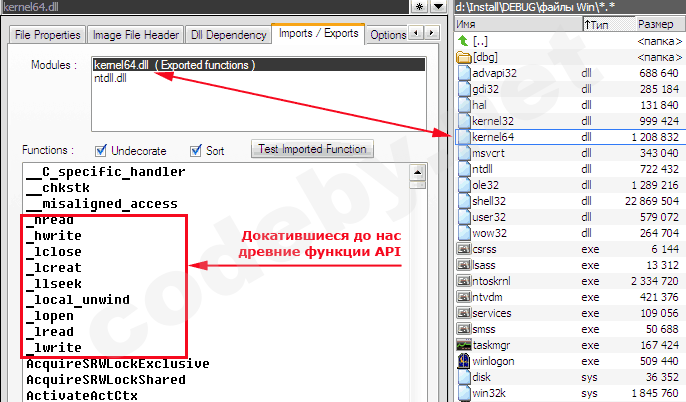Open the Dll Dependency tab

tap(228, 35)
